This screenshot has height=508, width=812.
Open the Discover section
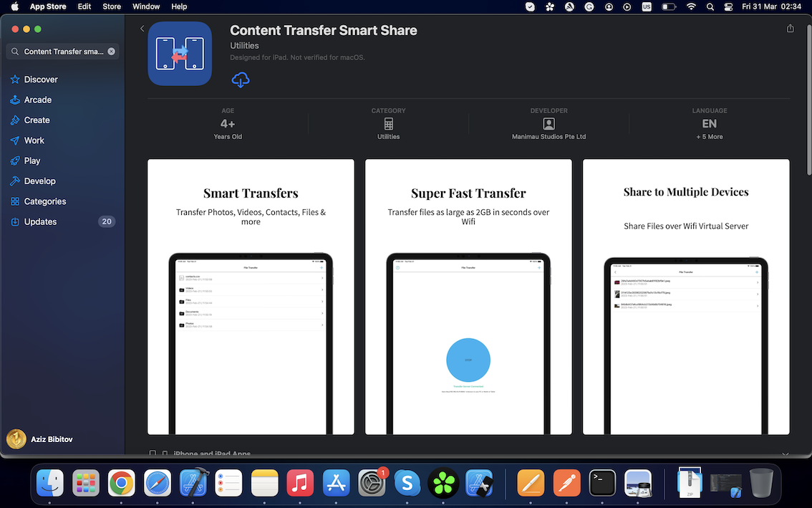(x=40, y=80)
